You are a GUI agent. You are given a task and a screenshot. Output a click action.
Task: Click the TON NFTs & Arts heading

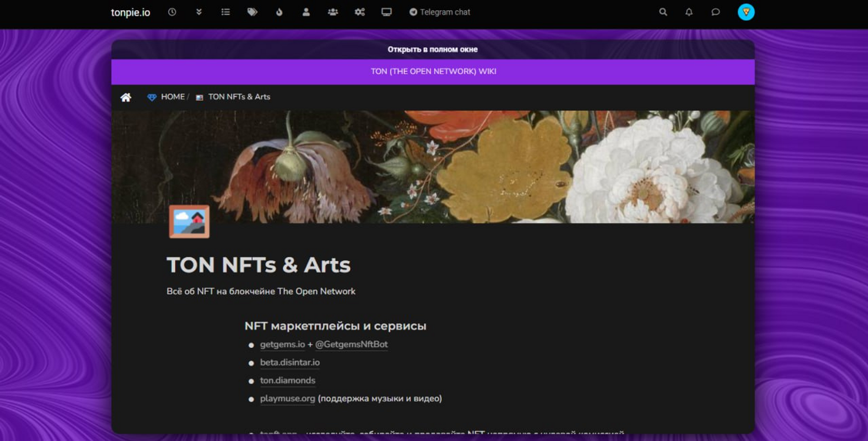click(x=259, y=265)
